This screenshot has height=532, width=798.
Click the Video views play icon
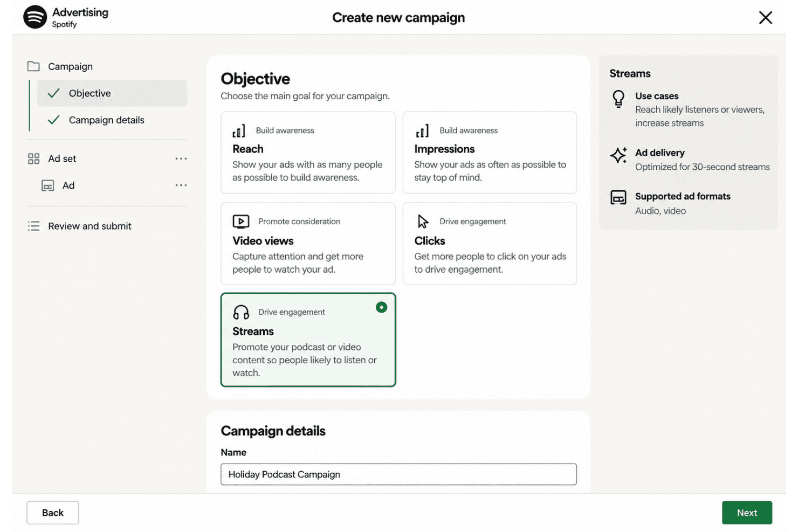tap(240, 222)
